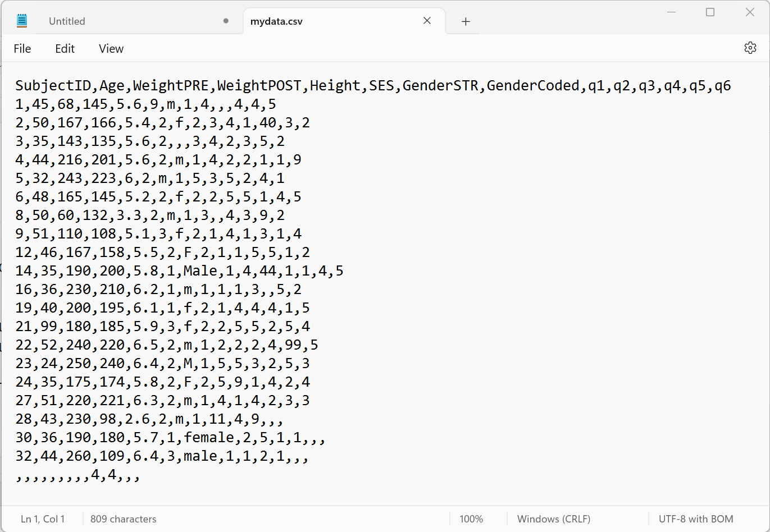Viewport: 770px width, 532px height.
Task: Click the row starting with 22,52,240,220
Action: point(167,345)
